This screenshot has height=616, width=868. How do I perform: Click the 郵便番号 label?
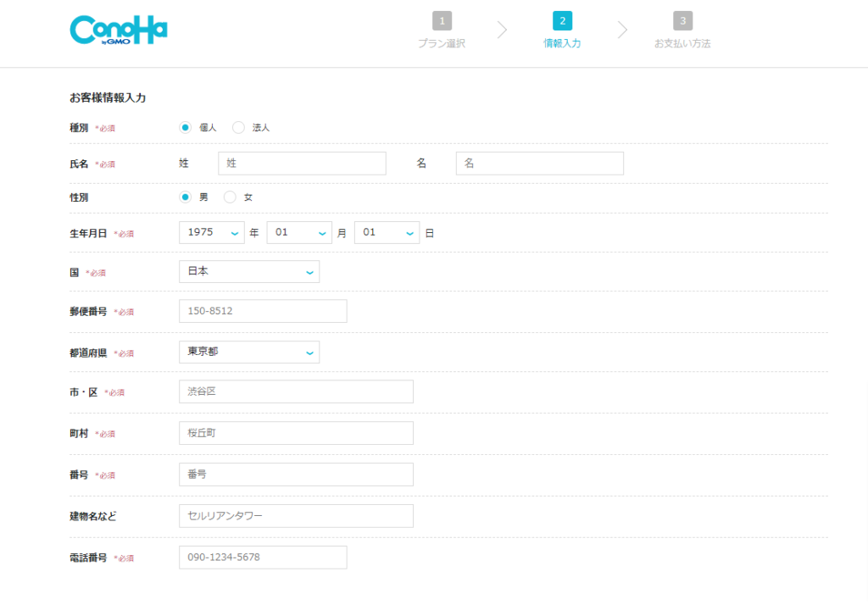tap(88, 312)
